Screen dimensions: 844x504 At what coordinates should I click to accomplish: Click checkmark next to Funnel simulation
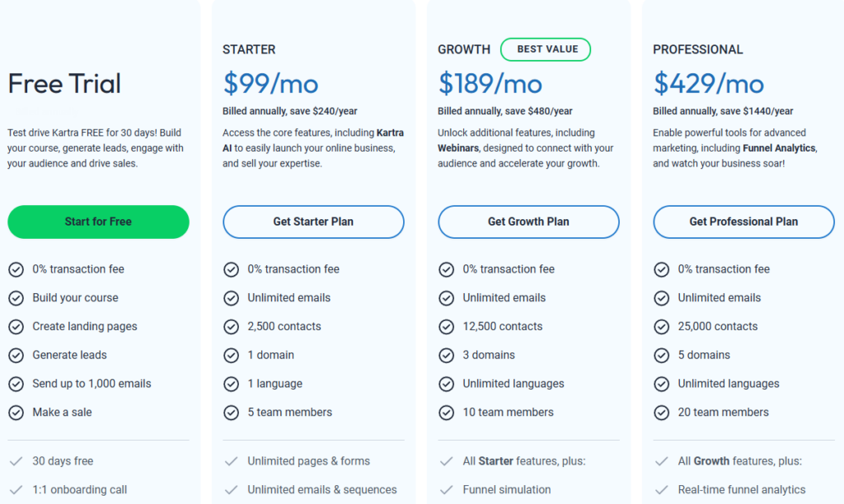446,490
